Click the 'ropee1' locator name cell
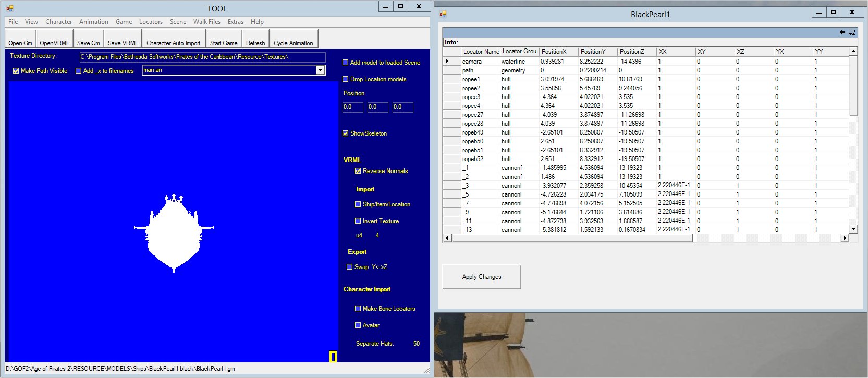 click(481, 79)
